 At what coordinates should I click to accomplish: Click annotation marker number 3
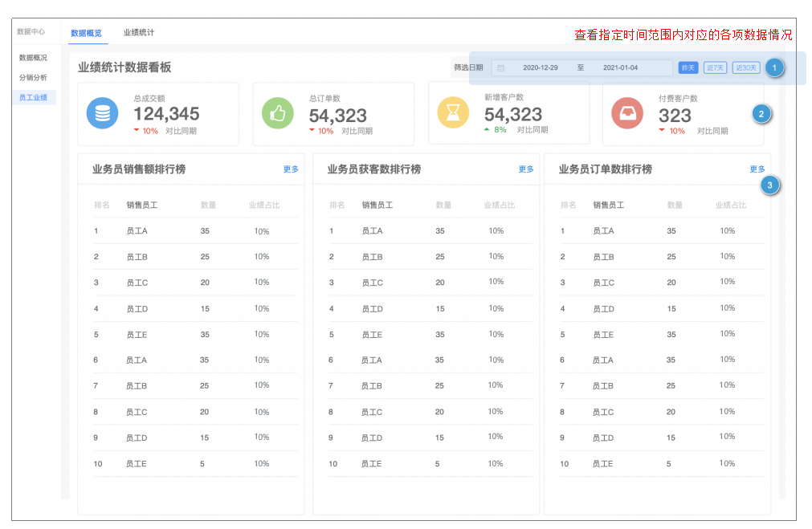point(769,185)
